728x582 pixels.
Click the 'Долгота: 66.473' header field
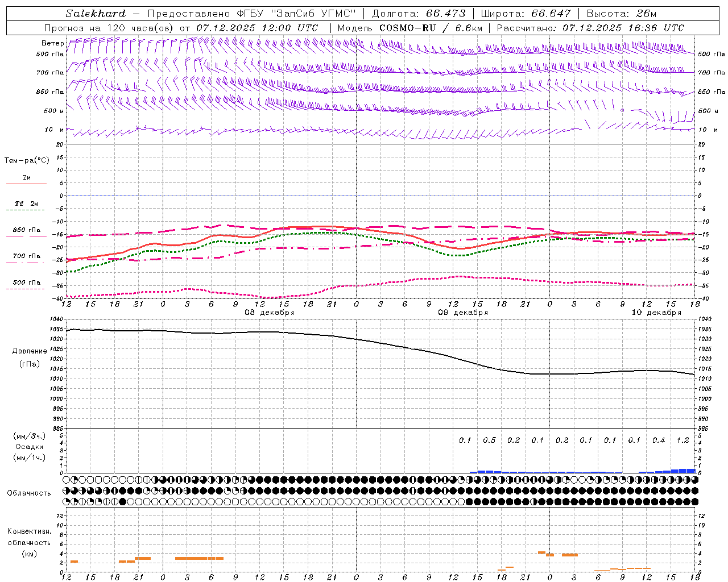point(419,14)
